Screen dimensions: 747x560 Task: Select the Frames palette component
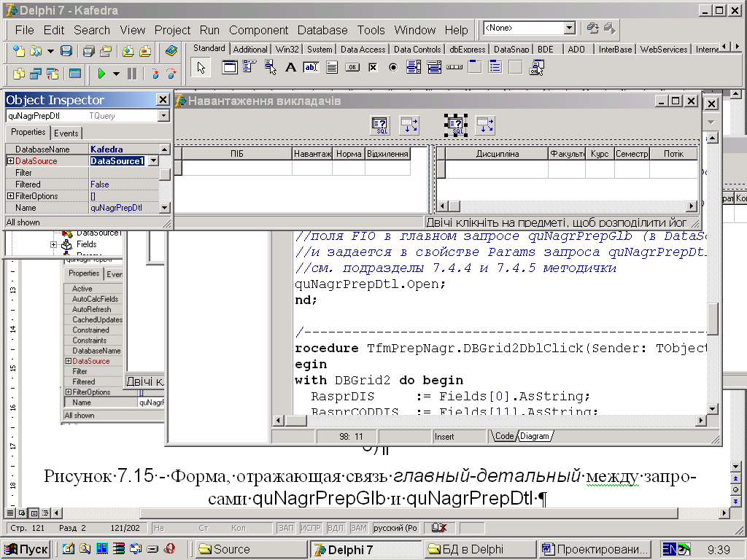(230, 68)
